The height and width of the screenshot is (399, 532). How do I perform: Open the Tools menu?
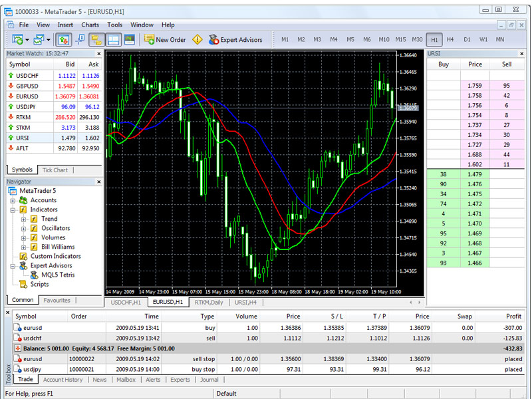114,25
